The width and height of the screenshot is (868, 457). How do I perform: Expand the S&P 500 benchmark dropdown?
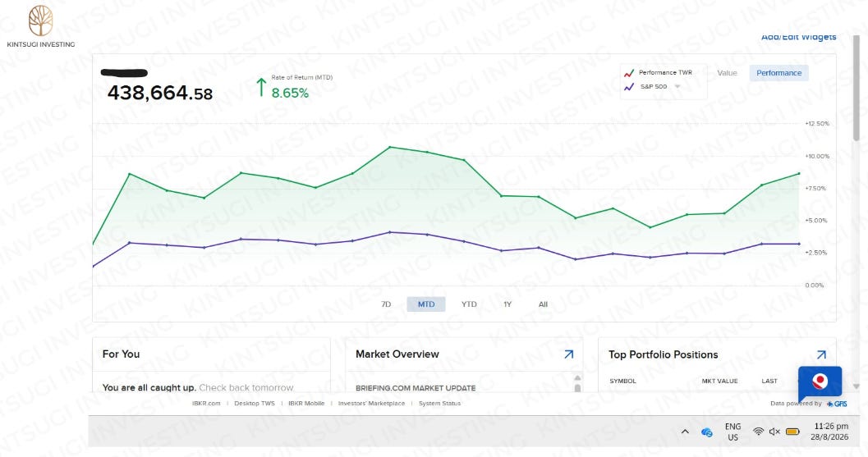pyautogui.click(x=677, y=87)
